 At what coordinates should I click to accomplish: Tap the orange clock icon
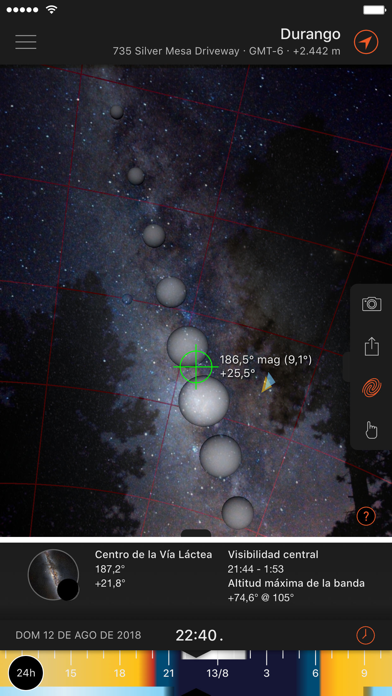(366, 635)
